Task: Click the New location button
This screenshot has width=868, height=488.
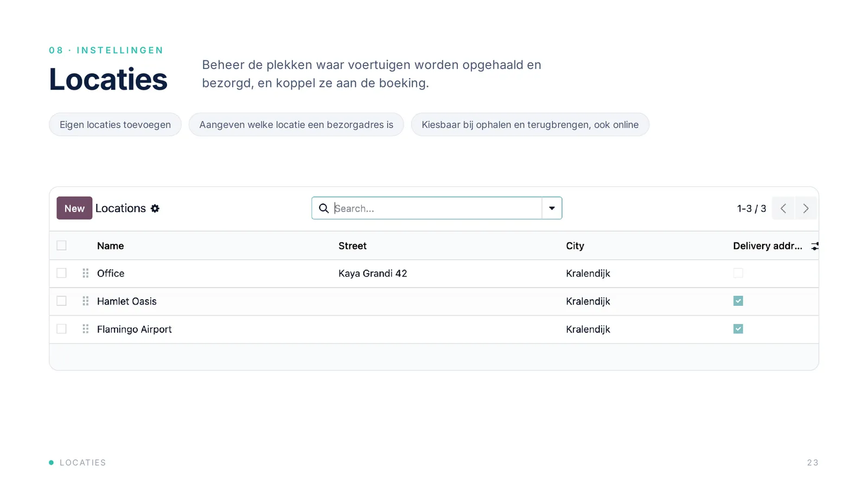Action: [x=74, y=208]
